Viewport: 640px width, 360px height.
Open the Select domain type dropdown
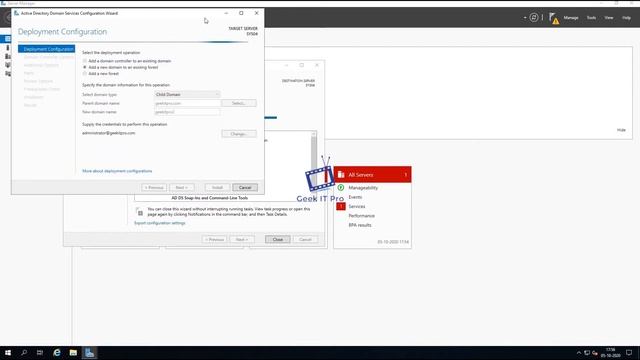[x=187, y=94]
